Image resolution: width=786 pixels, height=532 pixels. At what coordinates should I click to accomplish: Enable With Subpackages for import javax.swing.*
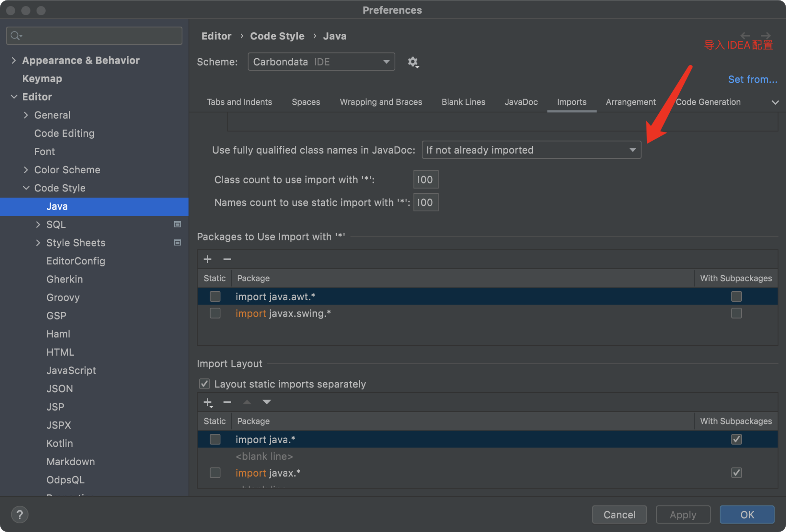coord(736,313)
